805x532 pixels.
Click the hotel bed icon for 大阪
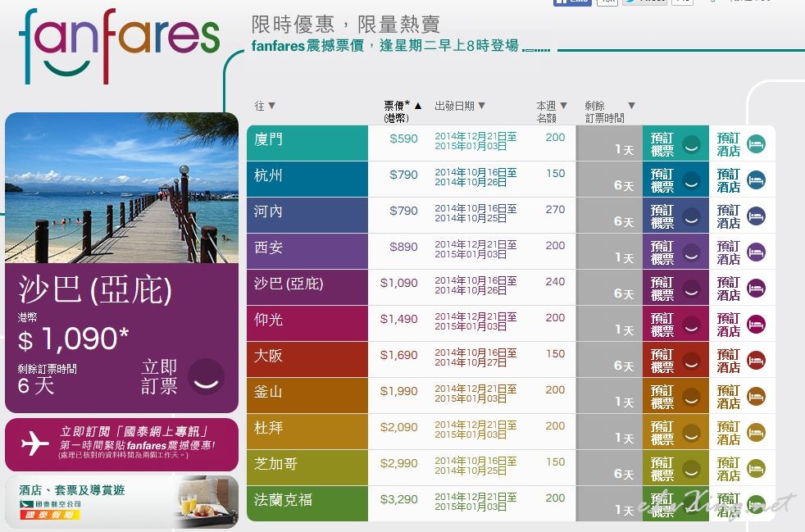pyautogui.click(x=756, y=361)
